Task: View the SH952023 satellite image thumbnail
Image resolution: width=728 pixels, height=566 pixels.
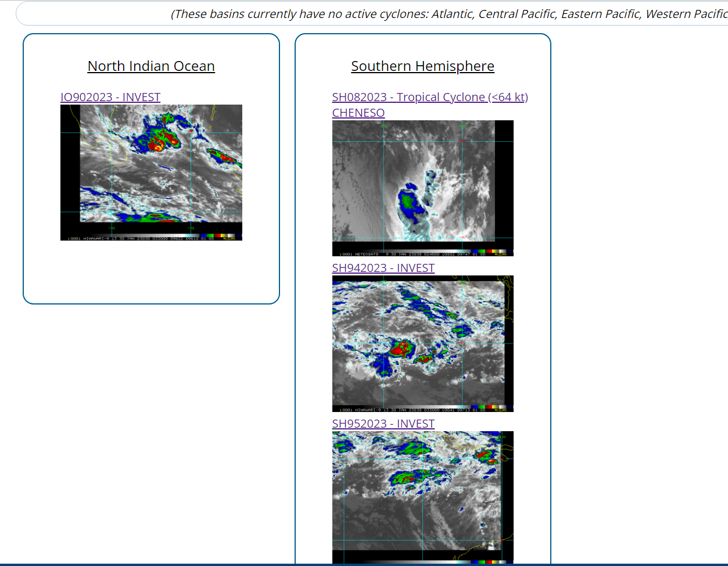Action: 423,497
